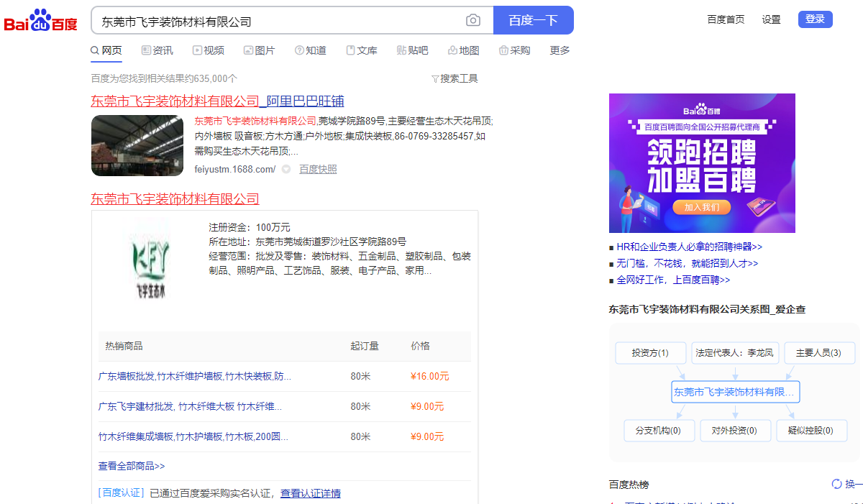Screen dimensions: 863x504
Task: Click the ¥16.00元 price
Action: [x=430, y=376]
